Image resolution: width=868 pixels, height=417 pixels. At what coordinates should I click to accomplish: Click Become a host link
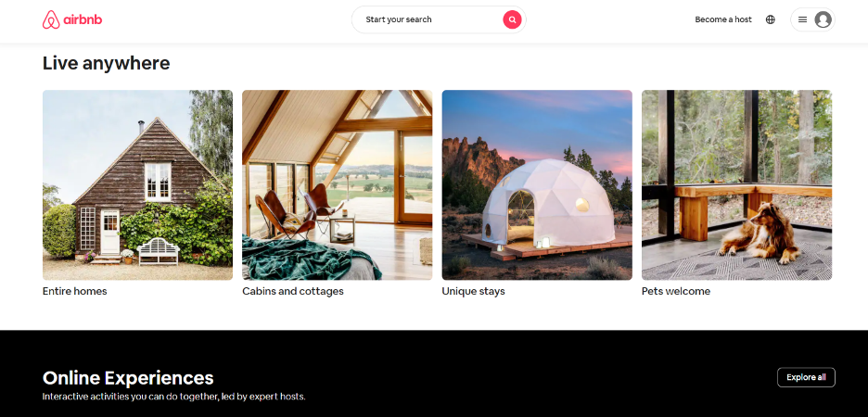pos(723,19)
